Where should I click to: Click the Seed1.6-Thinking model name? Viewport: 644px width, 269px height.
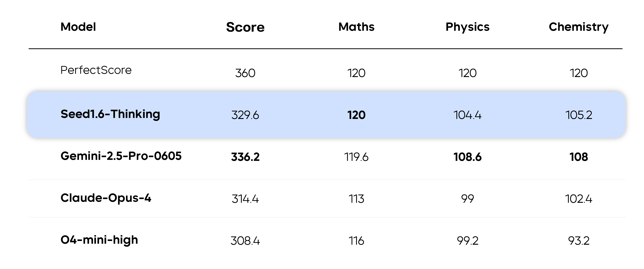tap(110, 114)
